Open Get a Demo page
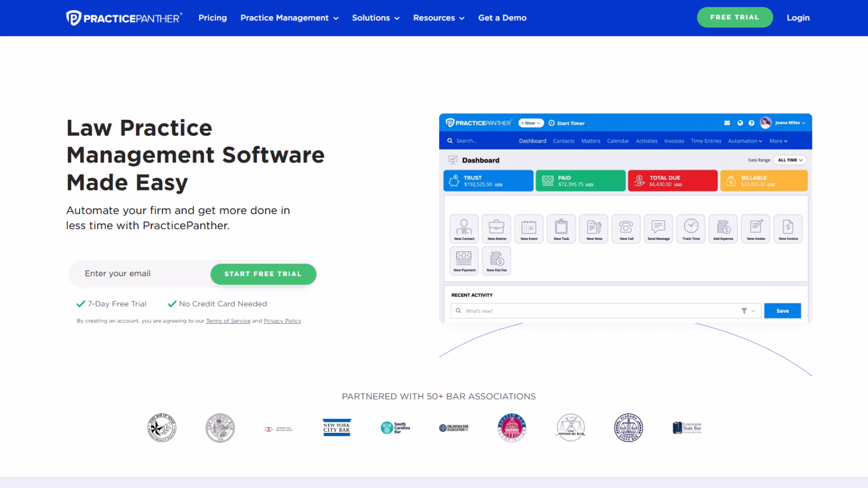This screenshot has width=868, height=488. 502,18
